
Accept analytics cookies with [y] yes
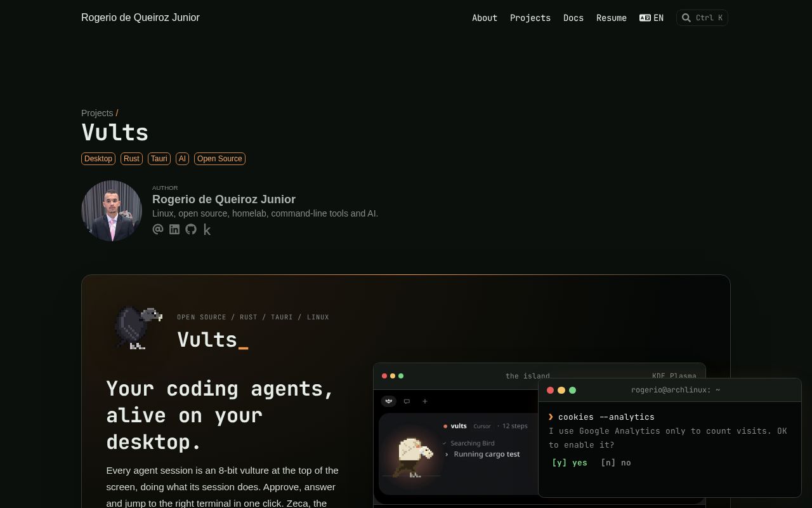[569, 463]
